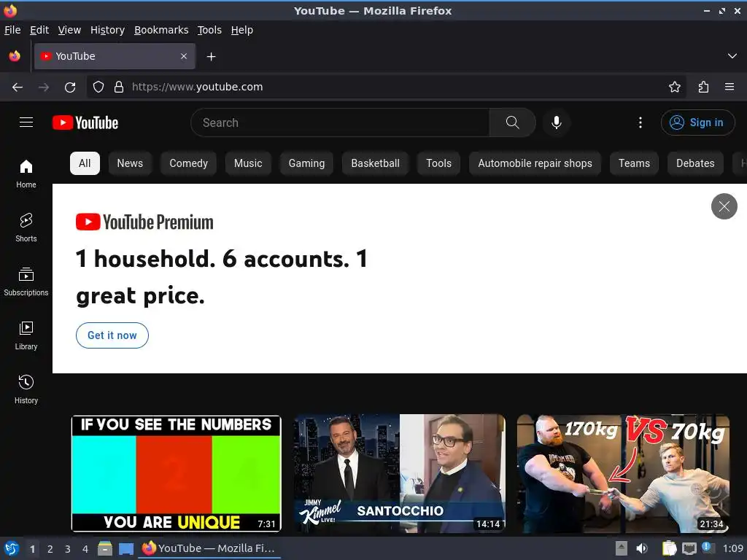The width and height of the screenshot is (747, 560).
Task: Open the YouTube hamburger guide menu
Action: point(26,122)
